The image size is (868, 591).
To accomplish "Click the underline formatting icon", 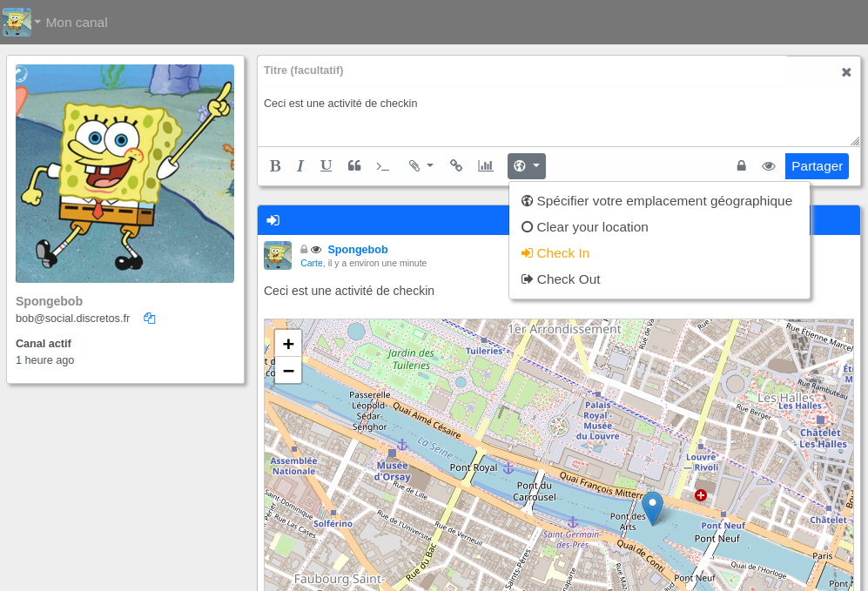I will pyautogui.click(x=326, y=166).
